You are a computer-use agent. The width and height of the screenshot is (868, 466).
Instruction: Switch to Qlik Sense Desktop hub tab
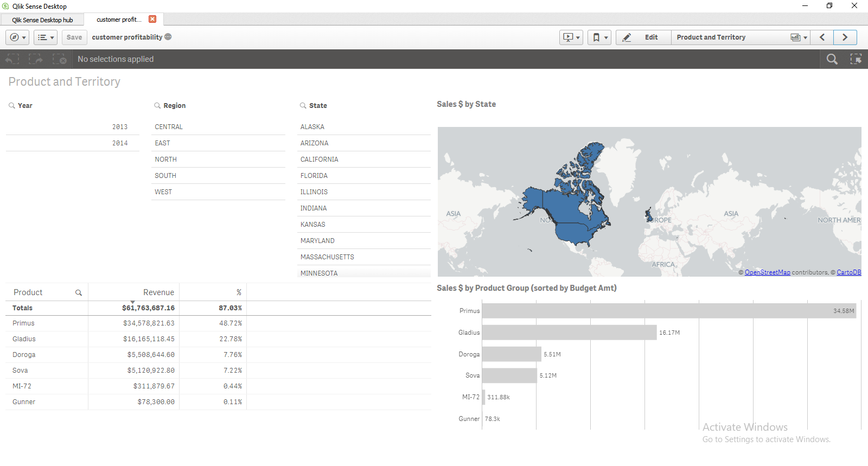click(42, 20)
